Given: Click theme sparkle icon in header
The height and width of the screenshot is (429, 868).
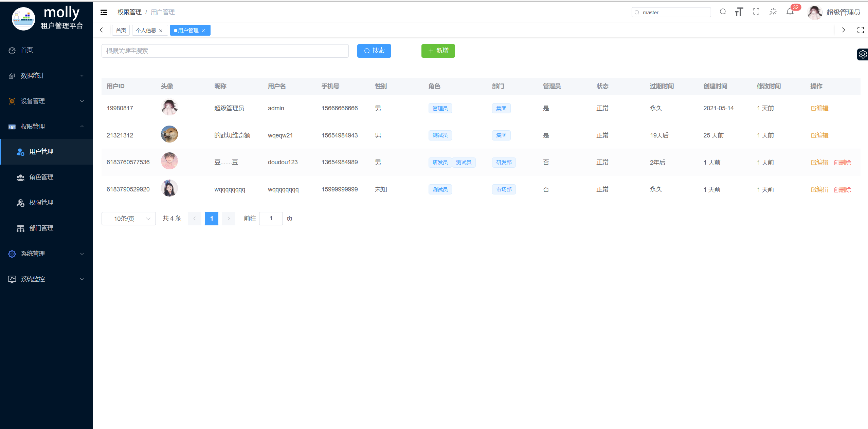Looking at the screenshot, I should pyautogui.click(x=773, y=12).
